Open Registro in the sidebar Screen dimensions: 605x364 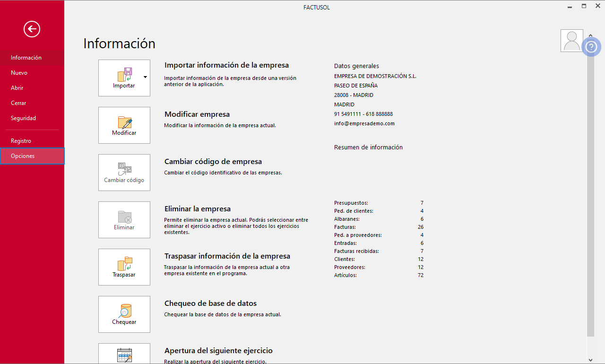(x=32, y=141)
